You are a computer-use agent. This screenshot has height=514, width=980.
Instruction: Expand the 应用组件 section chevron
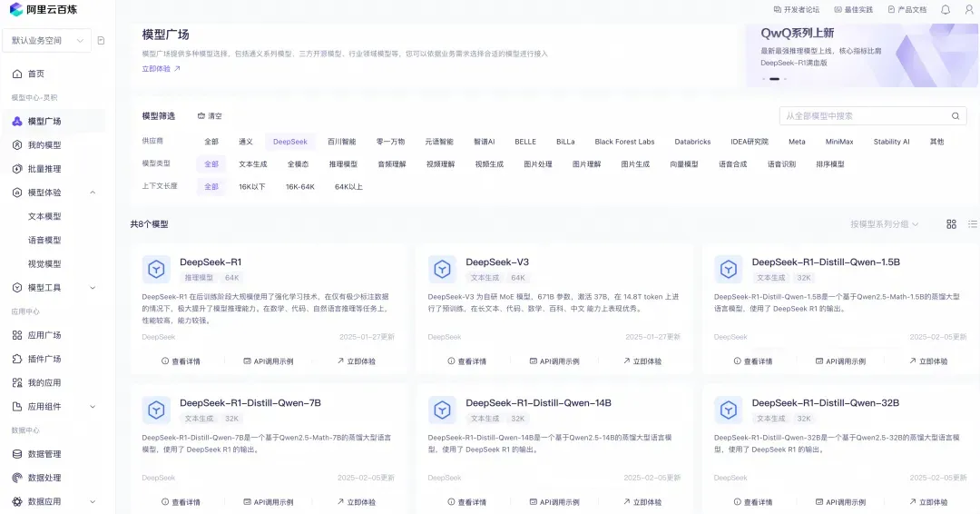point(93,407)
